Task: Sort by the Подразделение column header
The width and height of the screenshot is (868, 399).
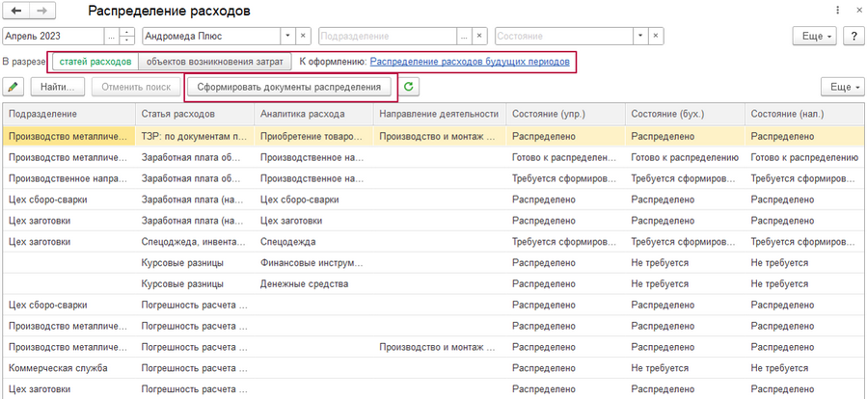Action: pyautogui.click(x=69, y=114)
